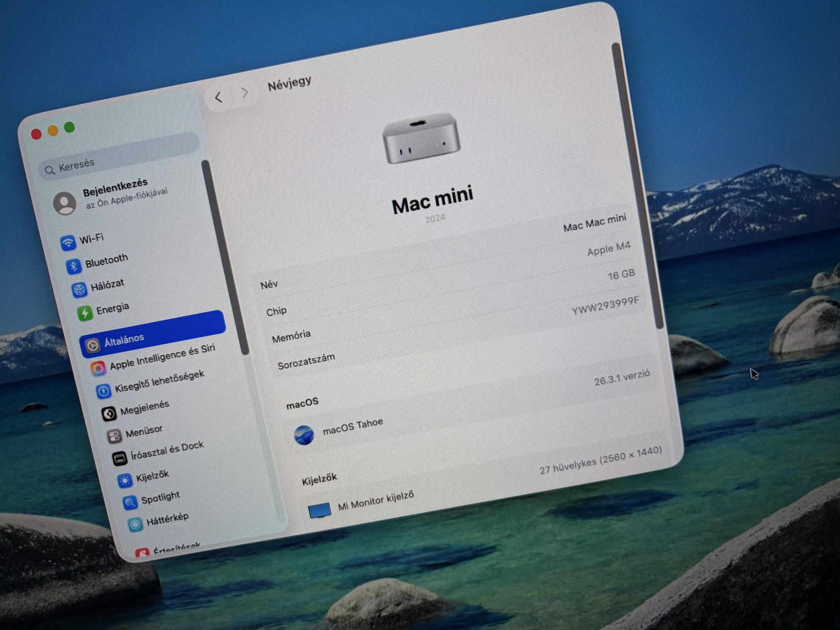Click the Mac mini title heading
This screenshot has height=630, width=840.
point(433,200)
